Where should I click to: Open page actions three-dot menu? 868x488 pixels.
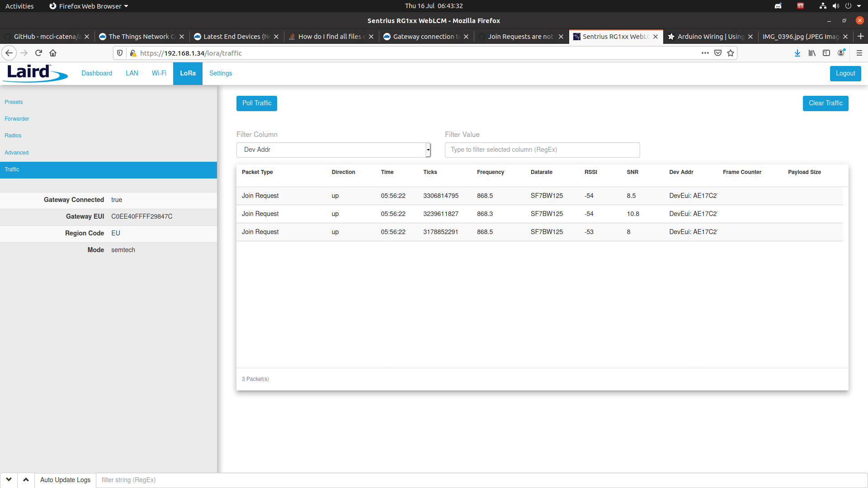(705, 53)
